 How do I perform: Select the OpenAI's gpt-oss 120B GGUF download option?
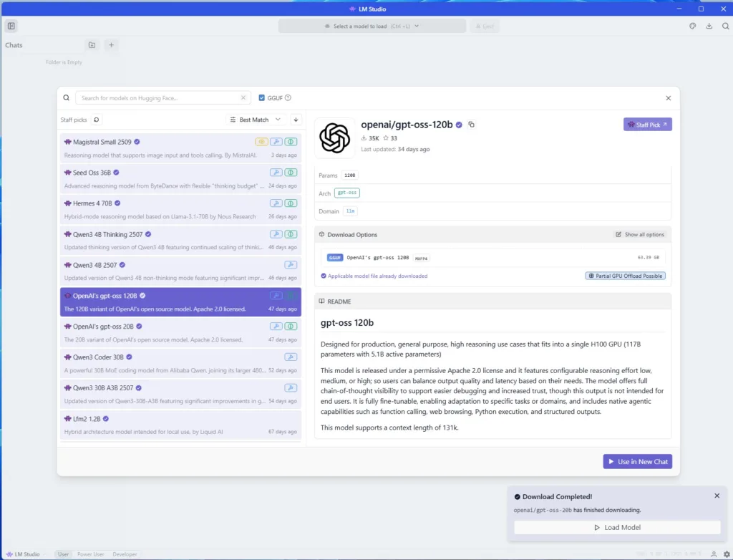(493, 258)
